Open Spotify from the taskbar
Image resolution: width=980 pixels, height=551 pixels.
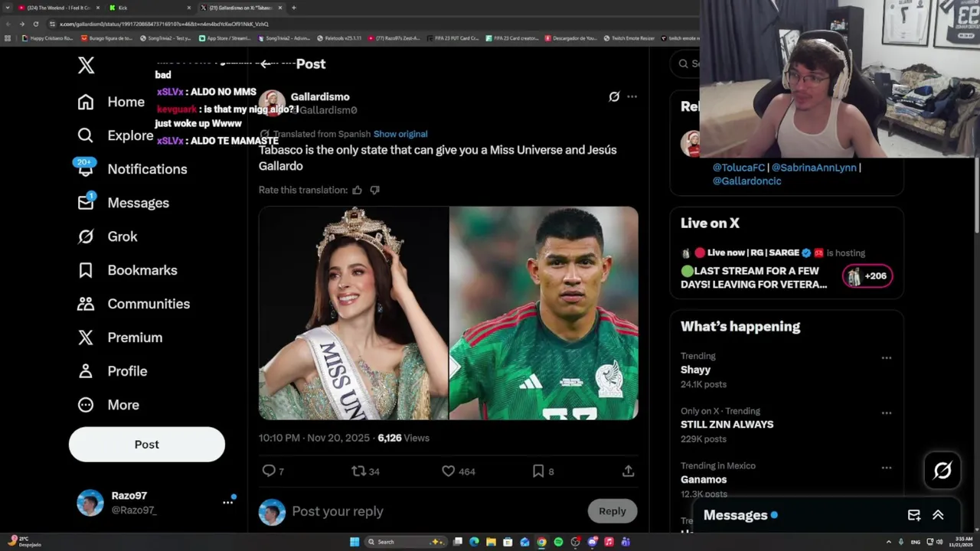point(558,542)
